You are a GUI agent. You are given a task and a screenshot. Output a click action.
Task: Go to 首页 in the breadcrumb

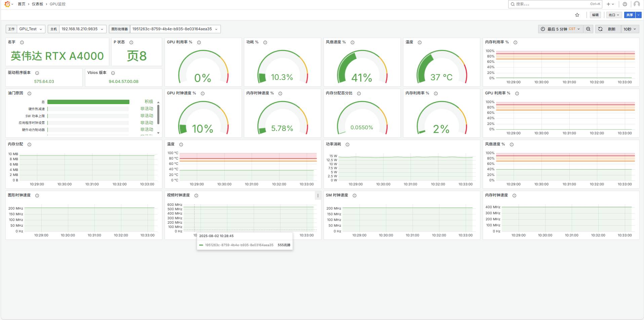22,4
